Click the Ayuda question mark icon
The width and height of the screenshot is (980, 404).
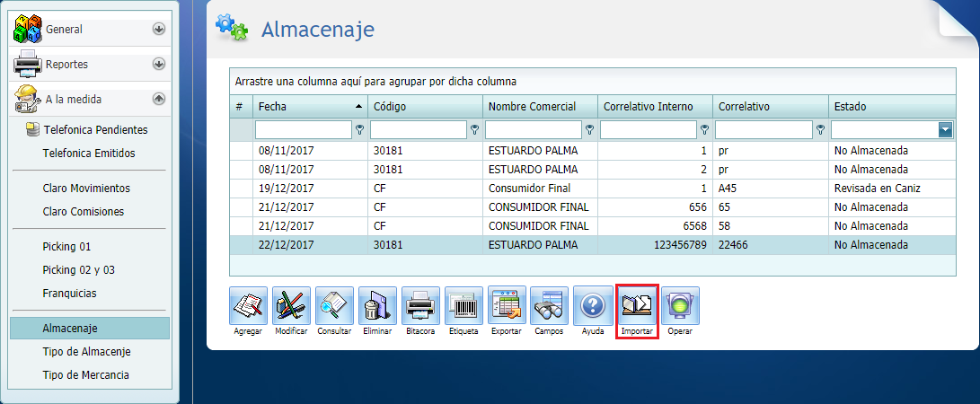click(593, 306)
